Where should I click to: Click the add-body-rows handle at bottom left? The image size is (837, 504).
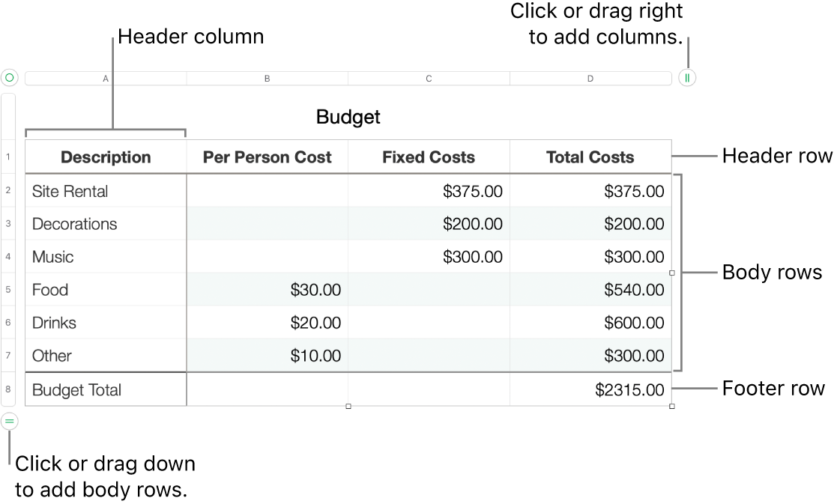pos(8,421)
